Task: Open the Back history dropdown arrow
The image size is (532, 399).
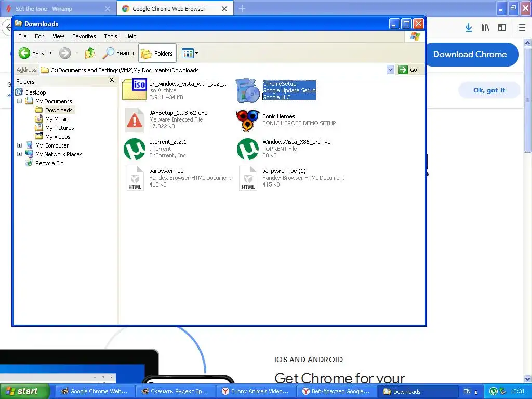Action: pos(50,53)
